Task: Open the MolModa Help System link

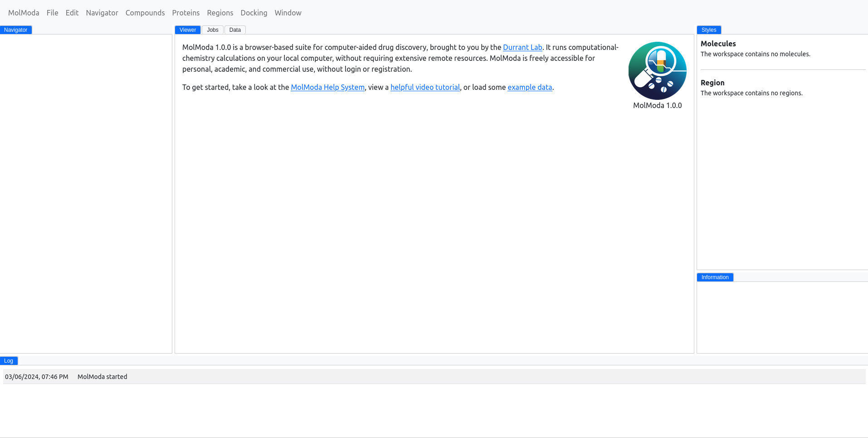Action: 327,87
